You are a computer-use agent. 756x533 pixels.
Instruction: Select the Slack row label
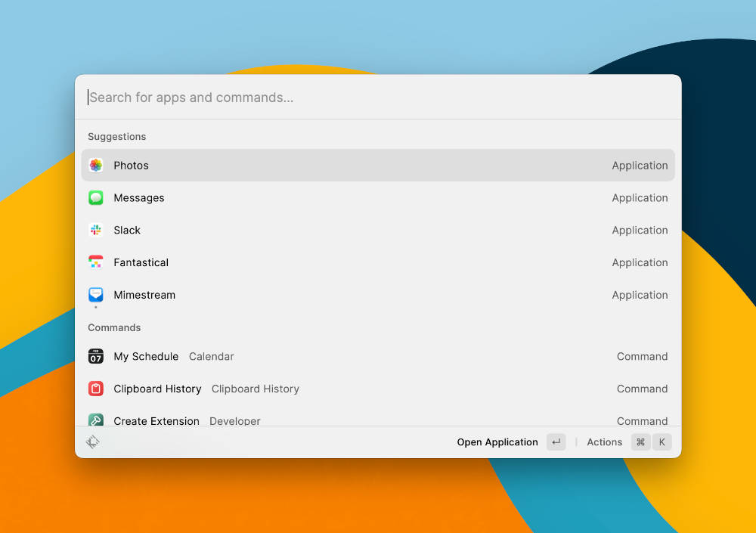[x=127, y=230]
